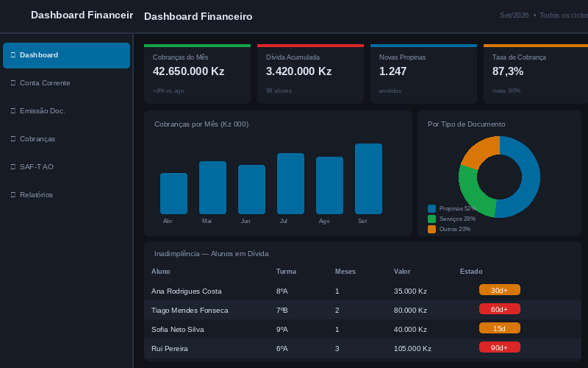Click turma 7ºB cell
This screenshot has width=588, height=368.
pyautogui.click(x=282, y=310)
